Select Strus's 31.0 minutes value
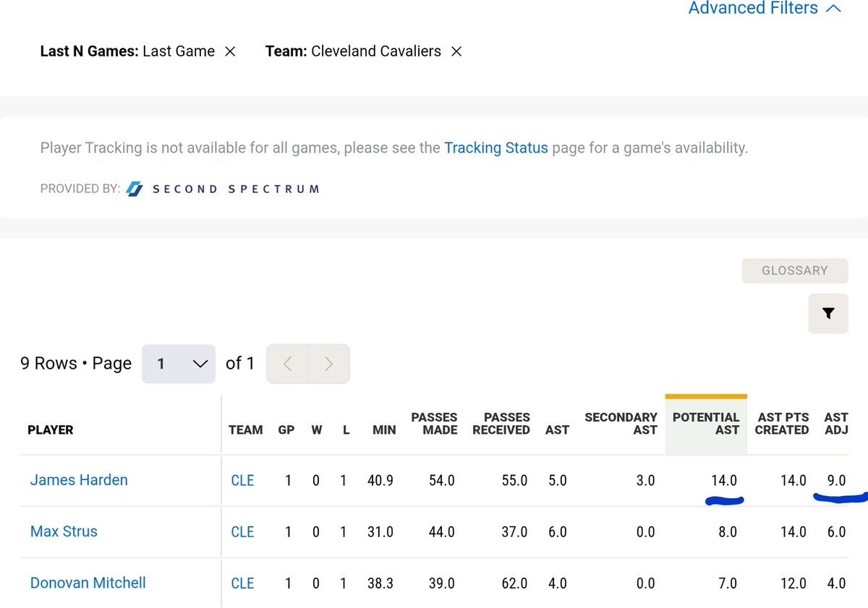This screenshot has height=608, width=868. click(x=380, y=532)
